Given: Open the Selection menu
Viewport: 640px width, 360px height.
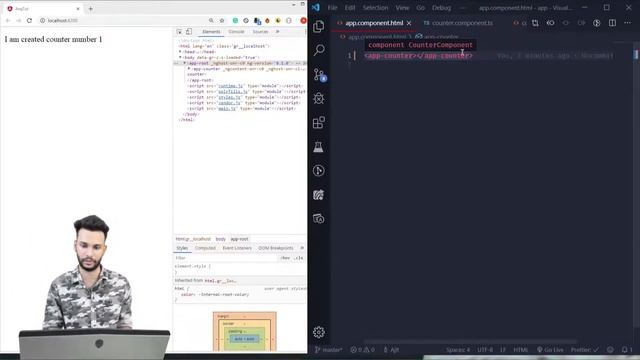Looking at the screenshot, I should click(375, 8).
